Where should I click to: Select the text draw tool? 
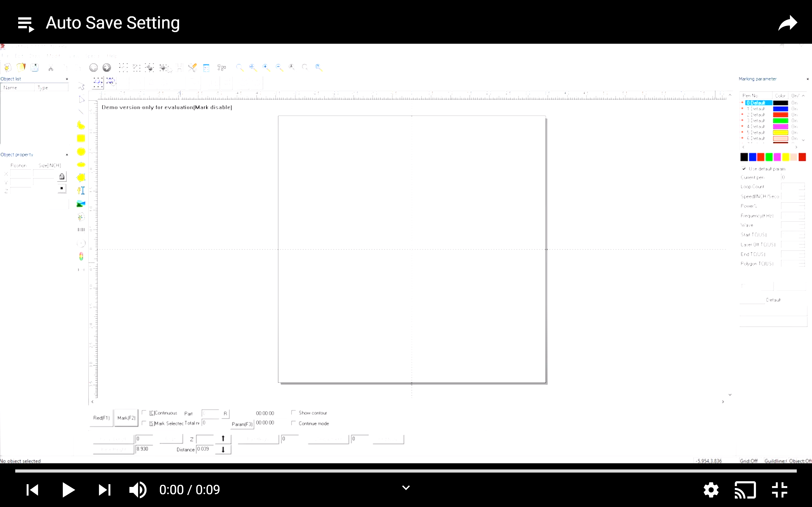point(81,191)
